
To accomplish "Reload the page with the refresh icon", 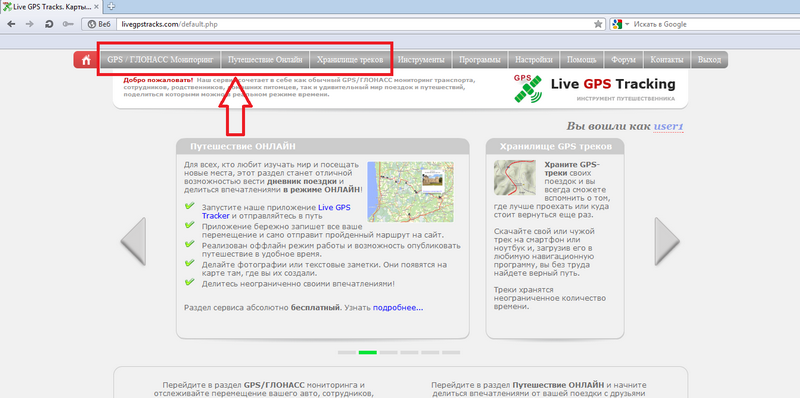I will point(49,24).
